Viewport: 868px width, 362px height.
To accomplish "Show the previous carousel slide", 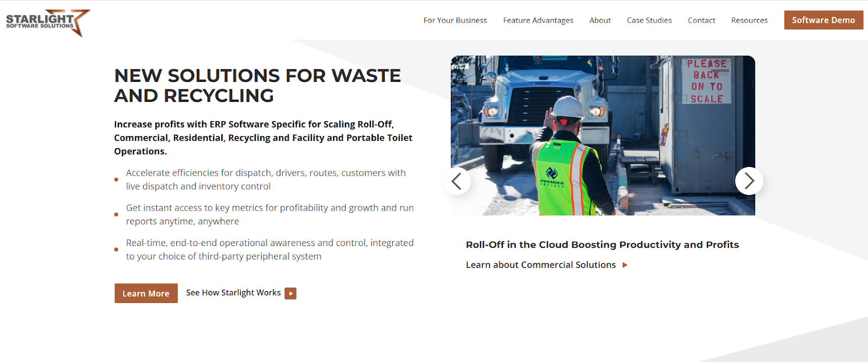I will point(457,180).
